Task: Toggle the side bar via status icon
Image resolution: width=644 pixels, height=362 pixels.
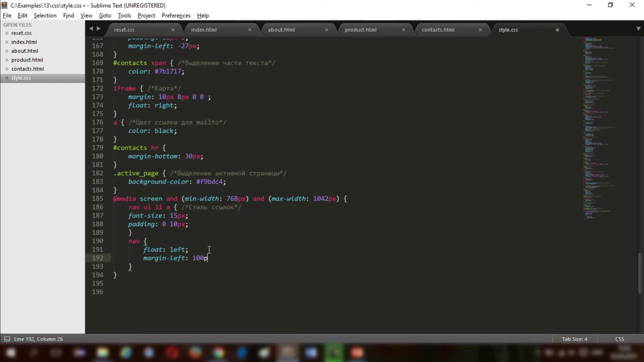Action: (x=7, y=339)
